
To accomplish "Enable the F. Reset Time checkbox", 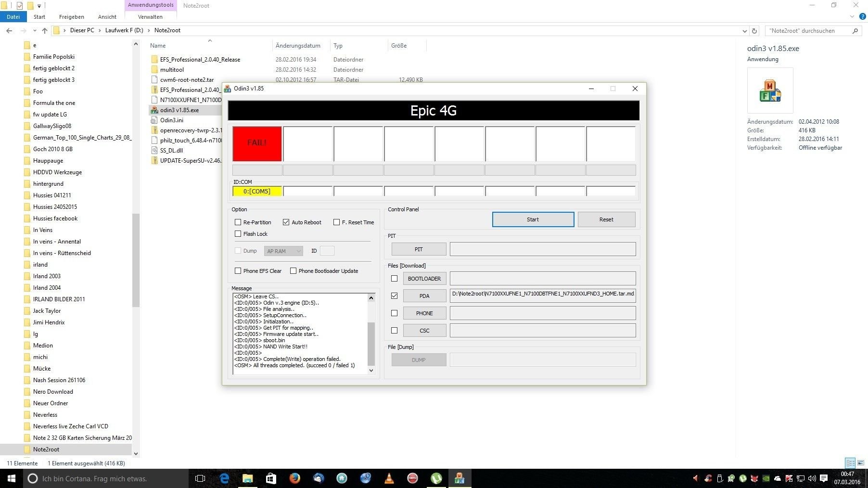I will point(336,222).
